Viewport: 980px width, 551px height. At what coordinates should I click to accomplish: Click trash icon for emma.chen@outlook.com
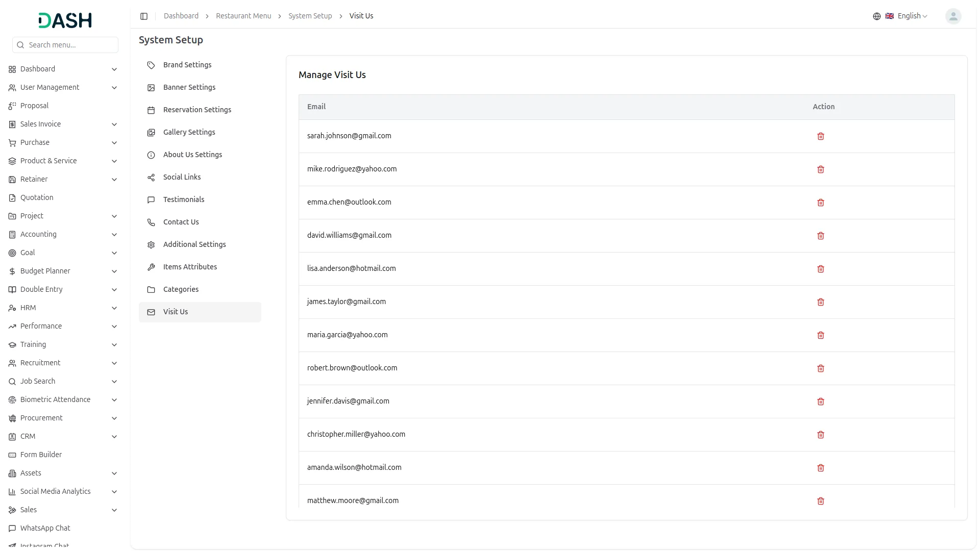tap(820, 203)
